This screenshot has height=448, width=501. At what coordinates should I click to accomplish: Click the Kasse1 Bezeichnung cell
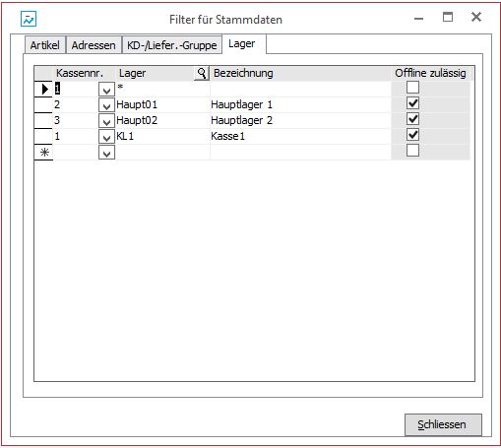click(x=300, y=137)
